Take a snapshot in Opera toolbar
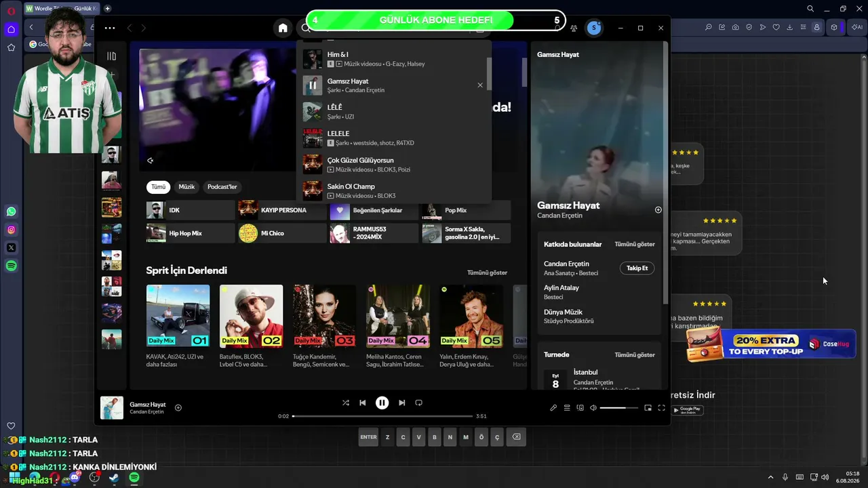This screenshot has height=488, width=868. tap(735, 28)
